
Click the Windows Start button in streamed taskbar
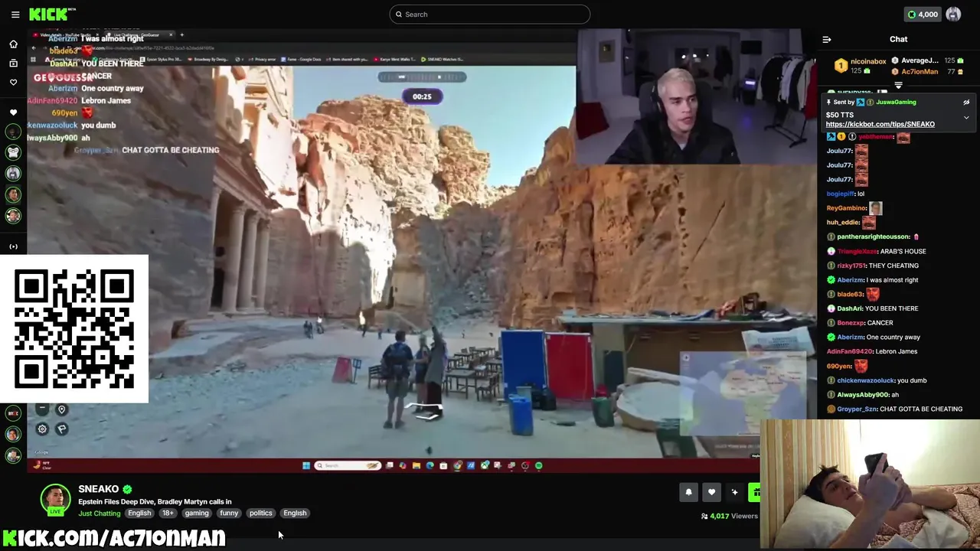[306, 465]
